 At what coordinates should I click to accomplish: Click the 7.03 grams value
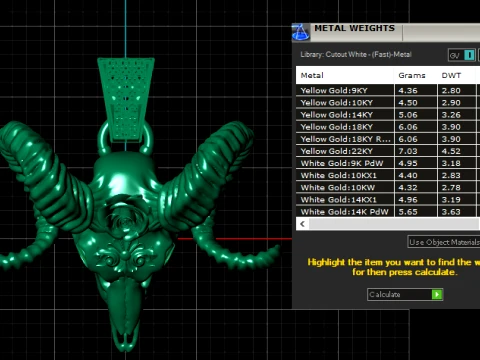(408, 151)
